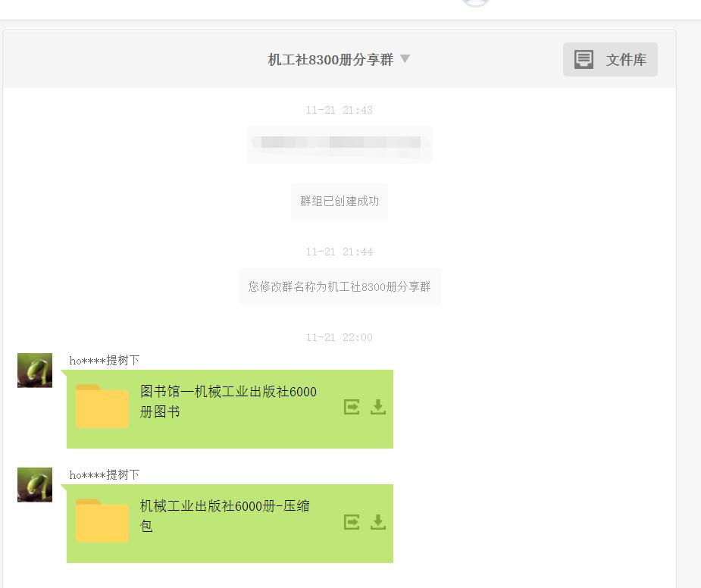Open the folder icon in the 压缩包 message
Image resolution: width=701 pixels, height=588 pixels.
pos(102,521)
